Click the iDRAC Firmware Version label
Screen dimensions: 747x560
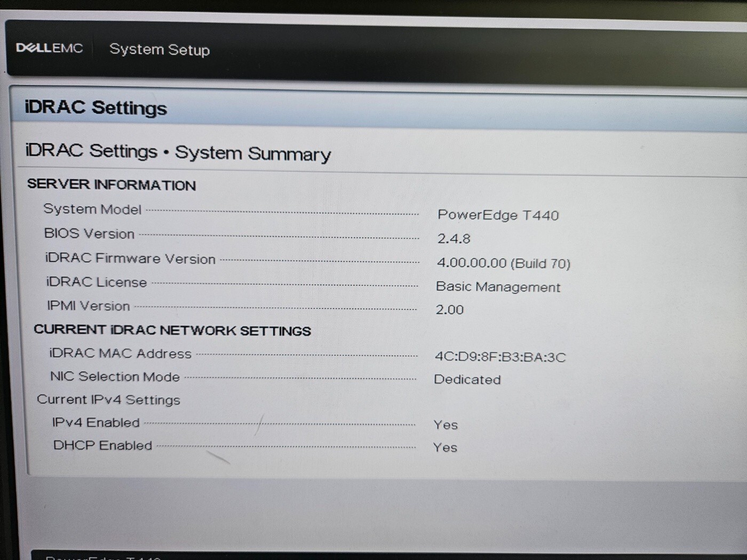[131, 258]
